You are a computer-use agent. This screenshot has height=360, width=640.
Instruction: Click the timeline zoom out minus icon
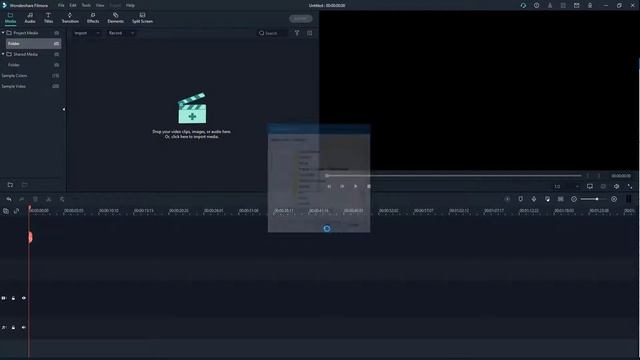[x=574, y=199]
